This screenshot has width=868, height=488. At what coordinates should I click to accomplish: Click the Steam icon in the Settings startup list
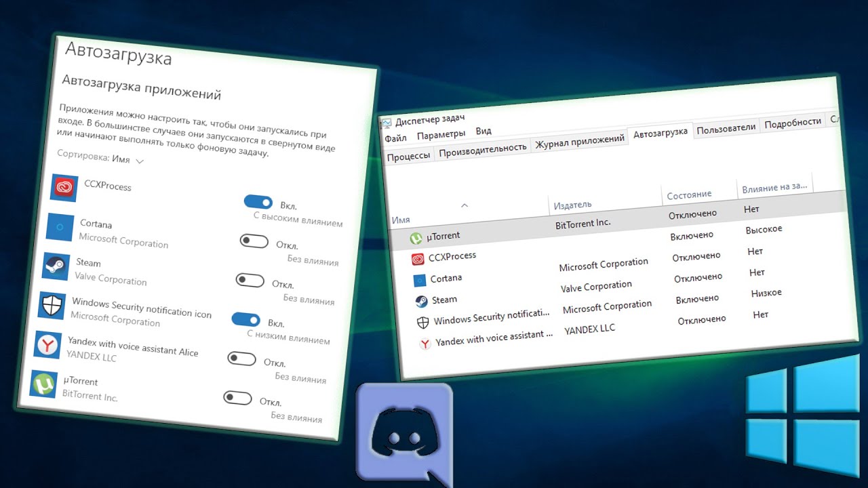click(56, 267)
